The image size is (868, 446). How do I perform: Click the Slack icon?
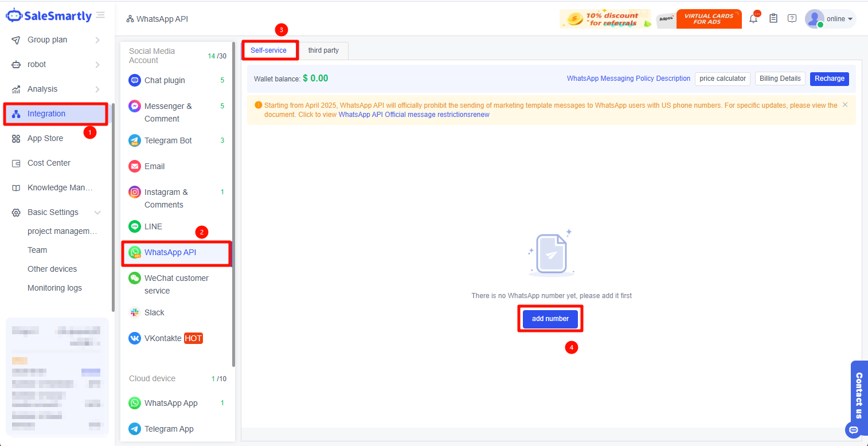coord(135,312)
